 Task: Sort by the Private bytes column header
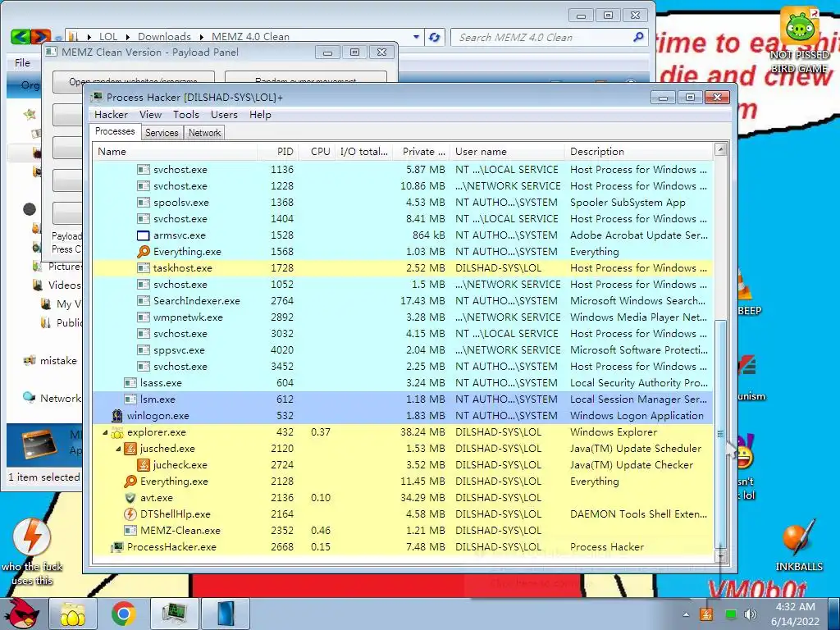421,152
